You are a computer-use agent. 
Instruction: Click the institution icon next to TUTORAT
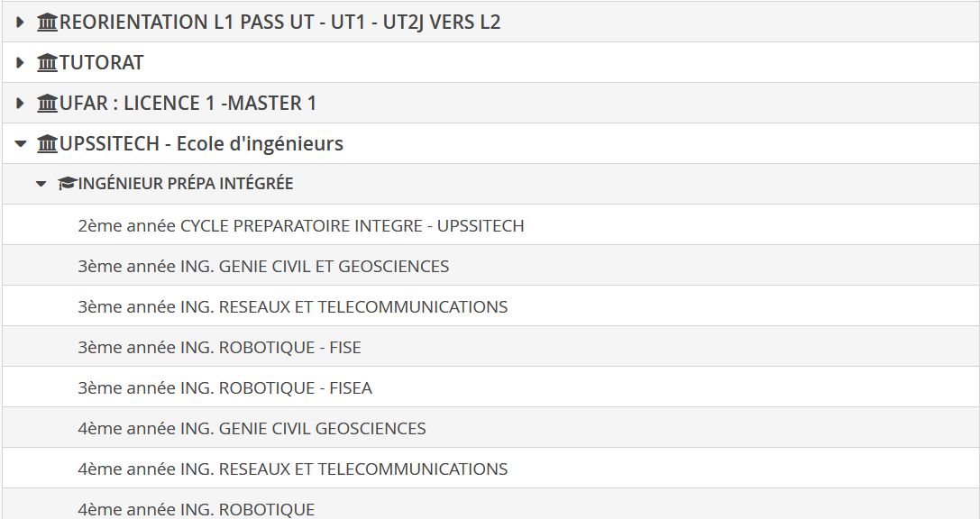[47, 63]
